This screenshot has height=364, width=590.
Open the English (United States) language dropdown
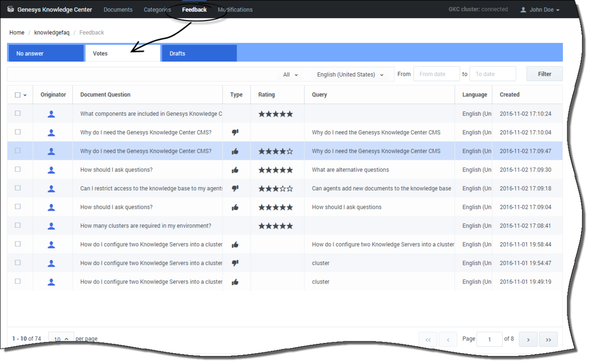(x=350, y=75)
